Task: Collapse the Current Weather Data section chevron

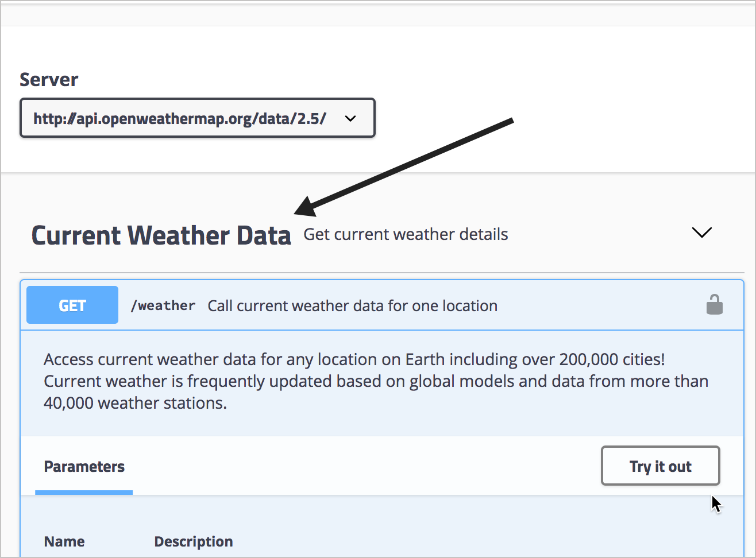Action: (x=701, y=232)
